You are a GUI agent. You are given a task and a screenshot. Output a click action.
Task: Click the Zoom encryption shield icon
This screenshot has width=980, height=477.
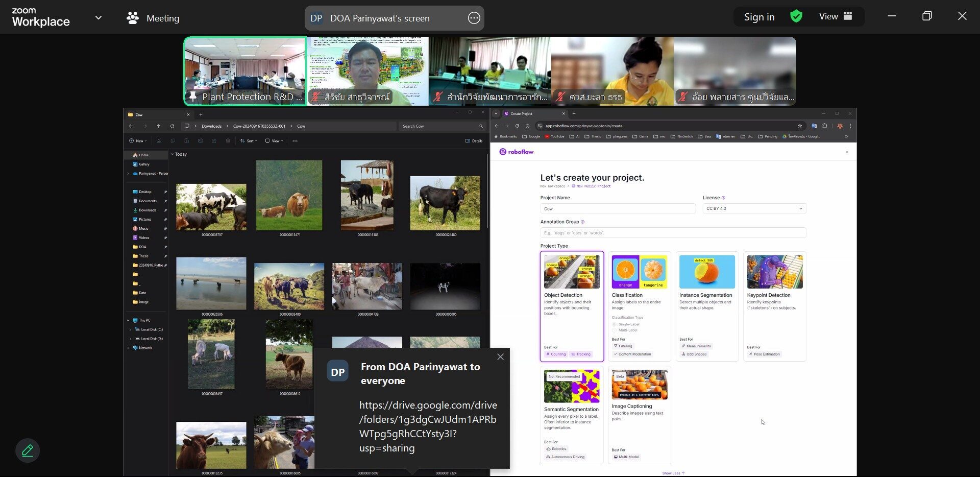point(796,16)
